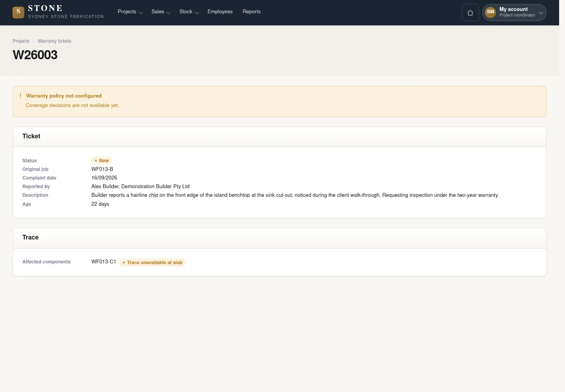565x392 pixels.
Task: Go to the Employees page
Action: 220,12
